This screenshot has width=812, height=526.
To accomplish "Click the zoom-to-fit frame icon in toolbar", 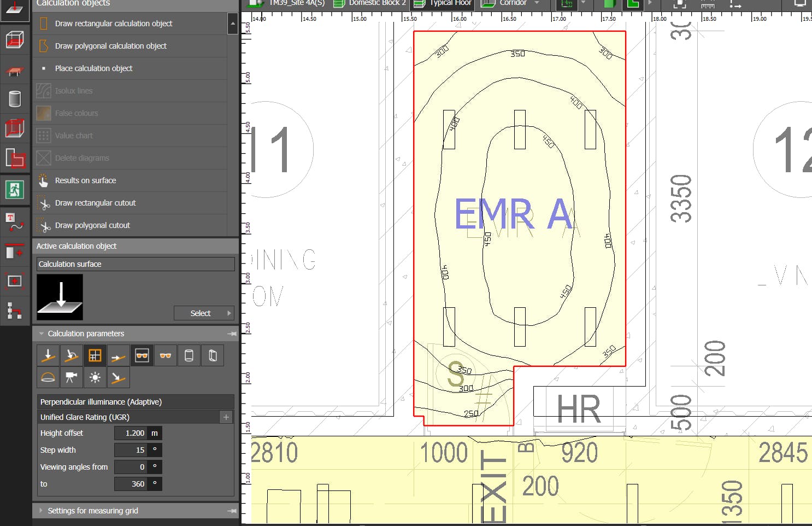I will [x=680, y=4].
